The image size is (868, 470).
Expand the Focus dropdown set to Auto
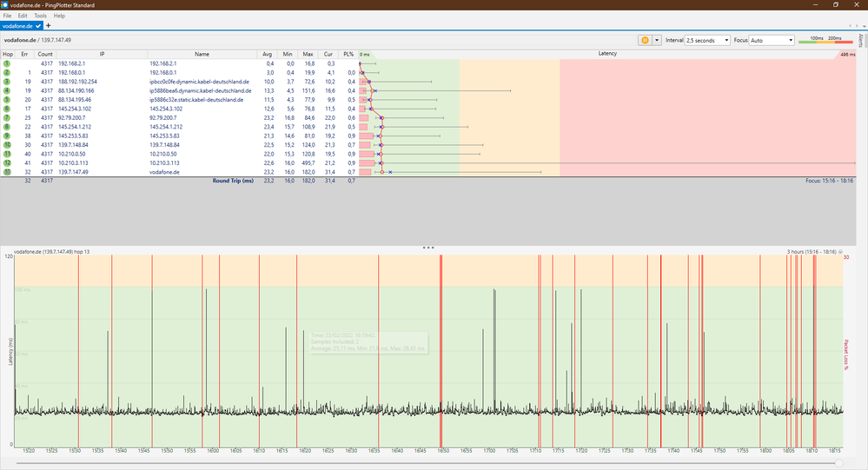click(x=772, y=40)
